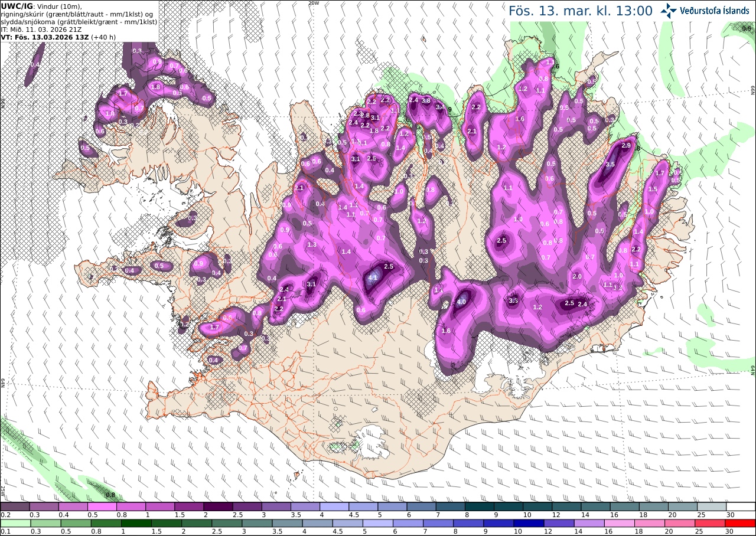The height and width of the screenshot is (536, 756).
Task: Click the Veðurstofa Íslands logo icon
Action: tap(669, 10)
